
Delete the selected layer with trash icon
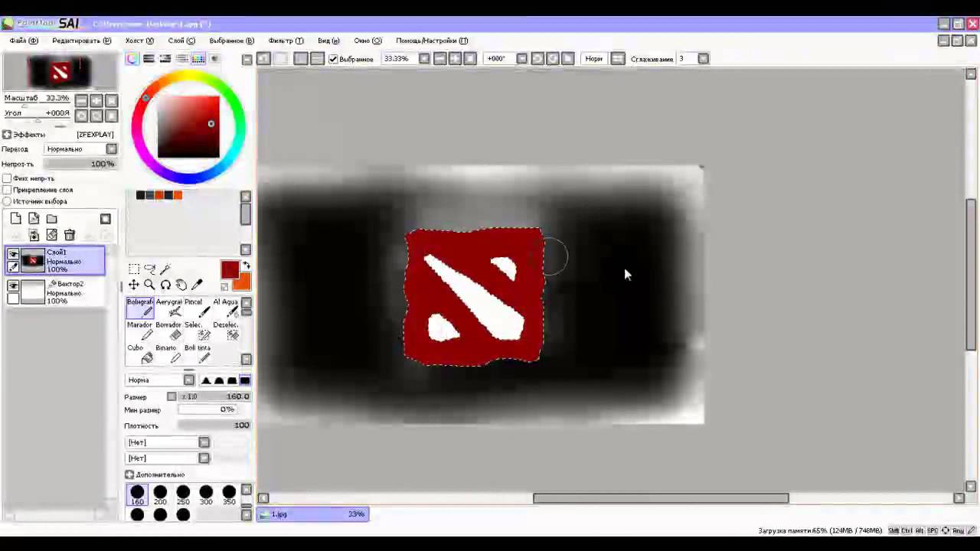click(x=70, y=235)
